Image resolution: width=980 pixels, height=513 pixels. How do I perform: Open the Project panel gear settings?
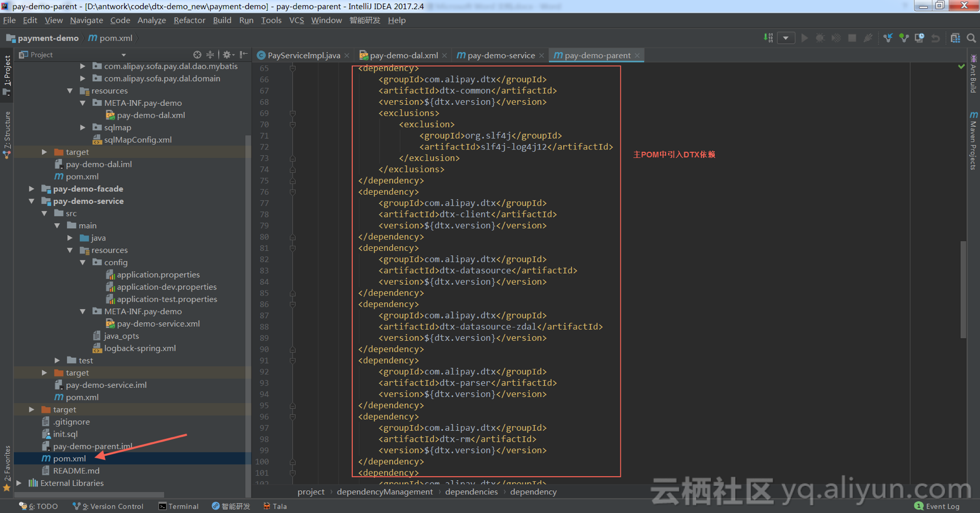point(228,55)
